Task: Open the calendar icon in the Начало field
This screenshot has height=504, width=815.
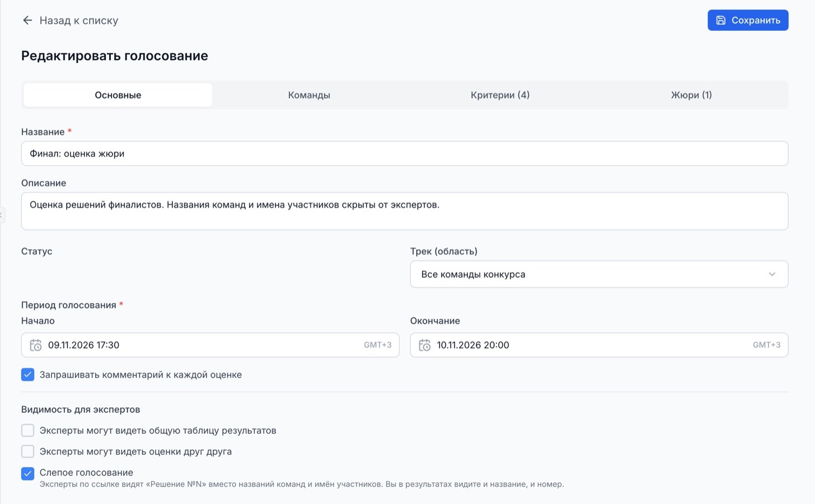Action: click(x=36, y=345)
